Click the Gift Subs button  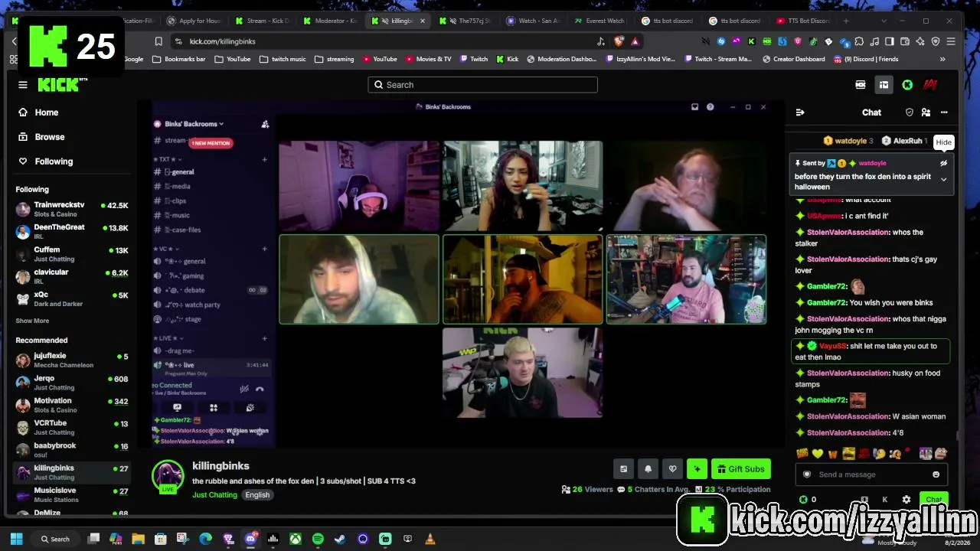coord(740,469)
